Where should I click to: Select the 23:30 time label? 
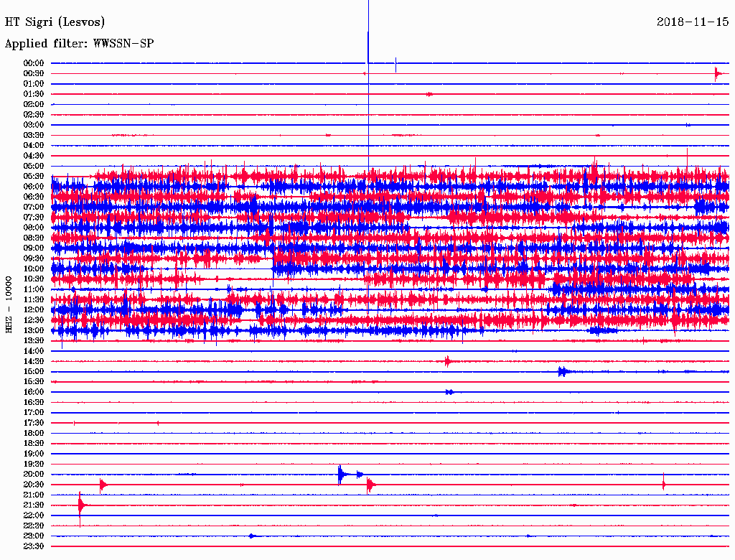click(x=34, y=546)
